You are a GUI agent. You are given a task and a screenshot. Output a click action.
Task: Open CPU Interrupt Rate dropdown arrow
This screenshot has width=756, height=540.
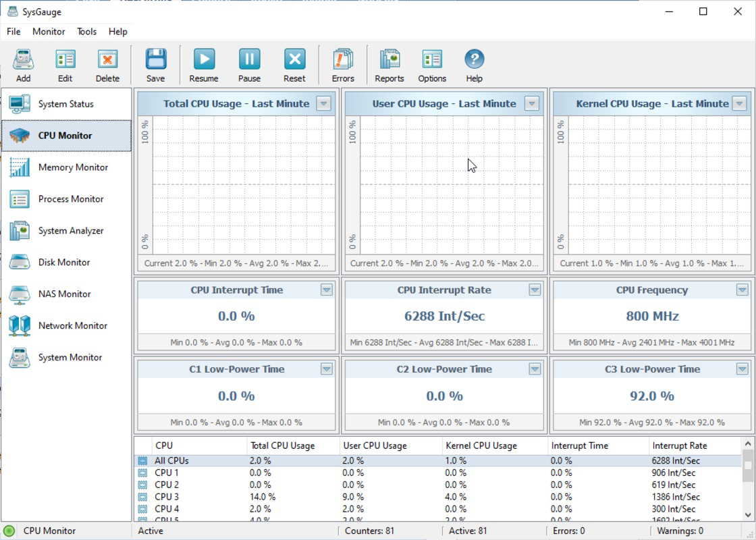click(x=535, y=290)
